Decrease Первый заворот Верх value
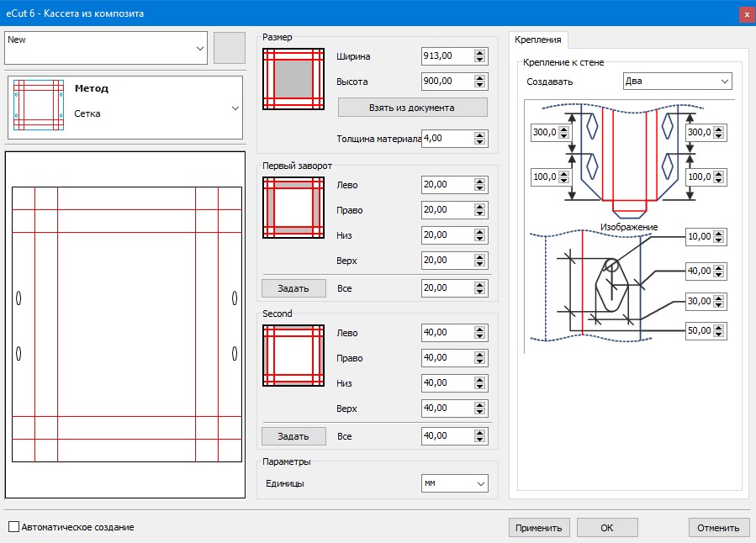The height and width of the screenshot is (543, 756). tap(479, 264)
